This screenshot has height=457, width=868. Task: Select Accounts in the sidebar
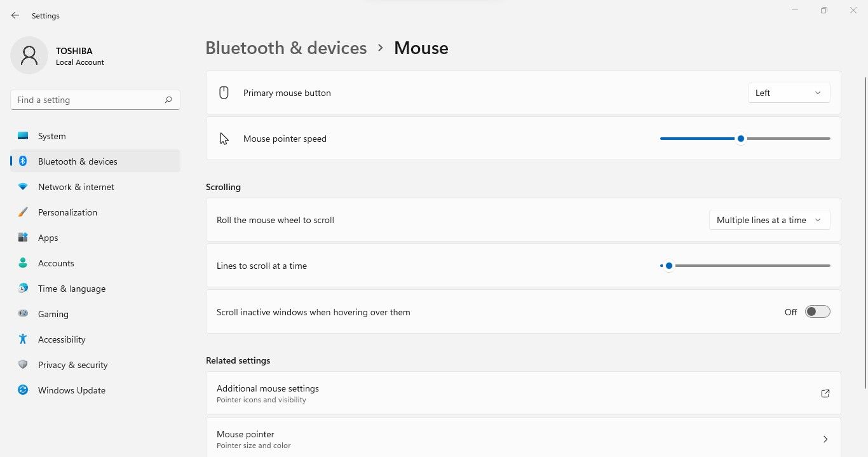56,263
